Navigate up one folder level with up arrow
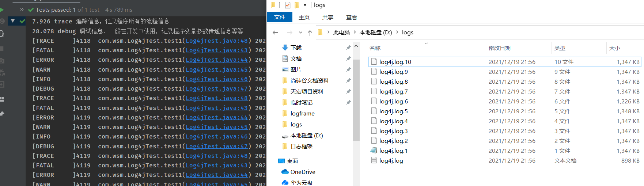The image size is (644, 186). 310,33
